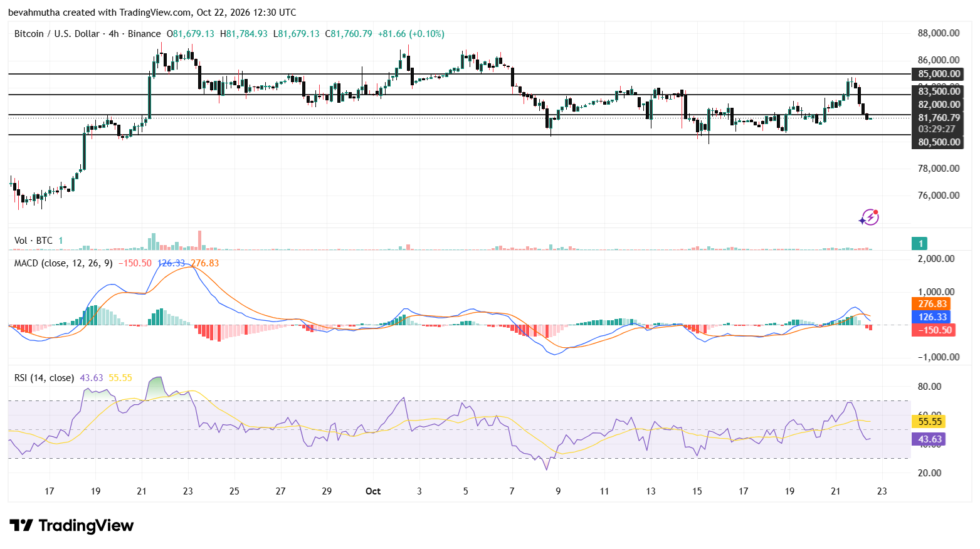Click the date axis label 13
This screenshot has height=549, width=980.
pos(651,491)
